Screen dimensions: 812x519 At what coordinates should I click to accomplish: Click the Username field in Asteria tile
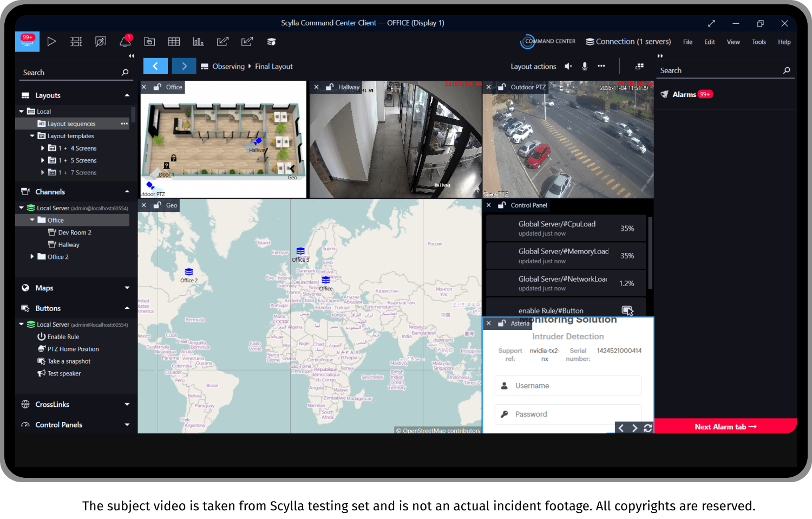pyautogui.click(x=568, y=386)
